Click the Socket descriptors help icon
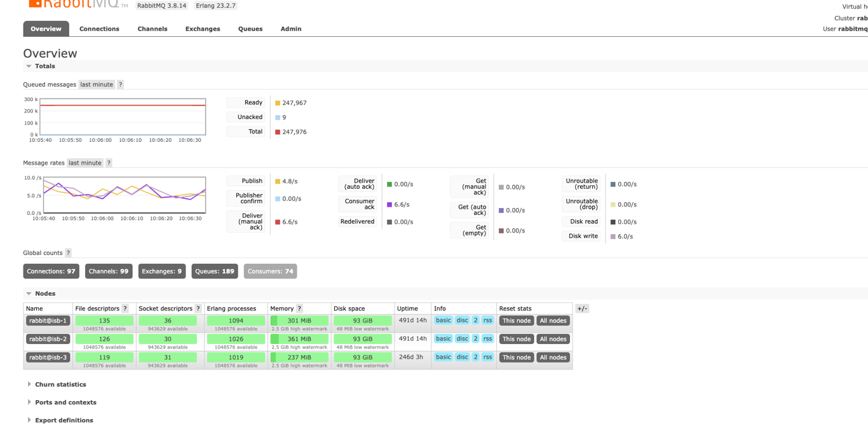Image resolution: width=868 pixels, height=435 pixels. tap(198, 308)
